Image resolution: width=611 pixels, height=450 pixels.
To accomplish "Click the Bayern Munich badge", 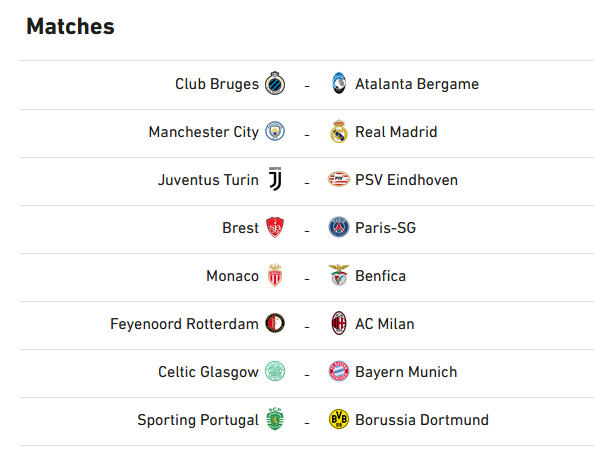I will point(339,371).
